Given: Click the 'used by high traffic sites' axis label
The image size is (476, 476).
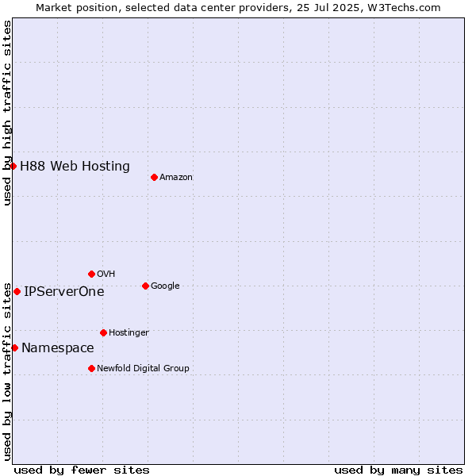Looking at the screenshot, I should [x=6, y=113].
